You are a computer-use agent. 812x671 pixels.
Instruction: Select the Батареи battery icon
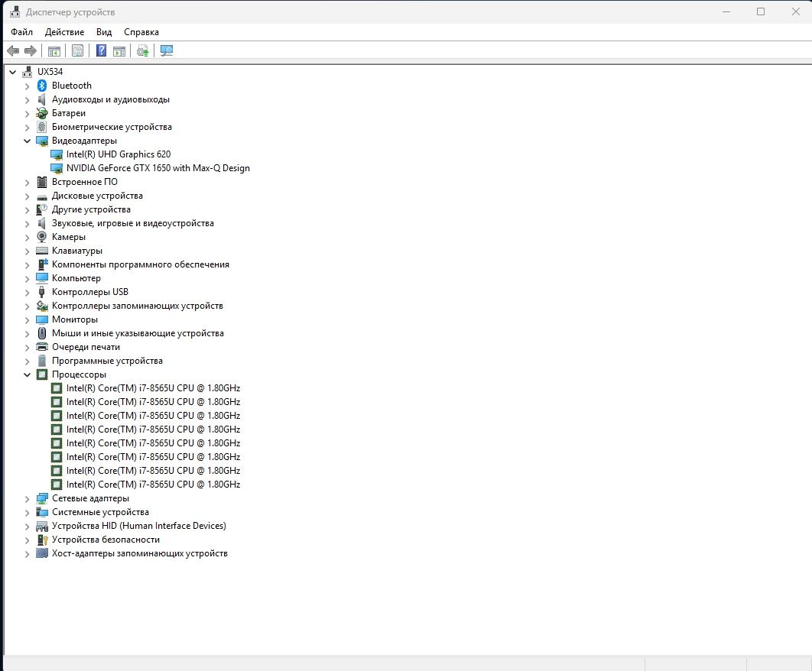pyautogui.click(x=42, y=113)
